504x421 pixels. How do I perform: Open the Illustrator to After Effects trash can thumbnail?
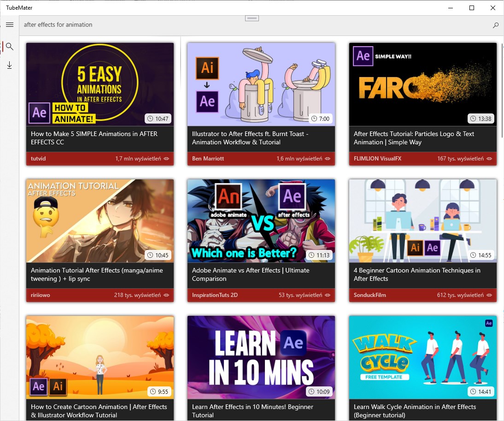261,84
